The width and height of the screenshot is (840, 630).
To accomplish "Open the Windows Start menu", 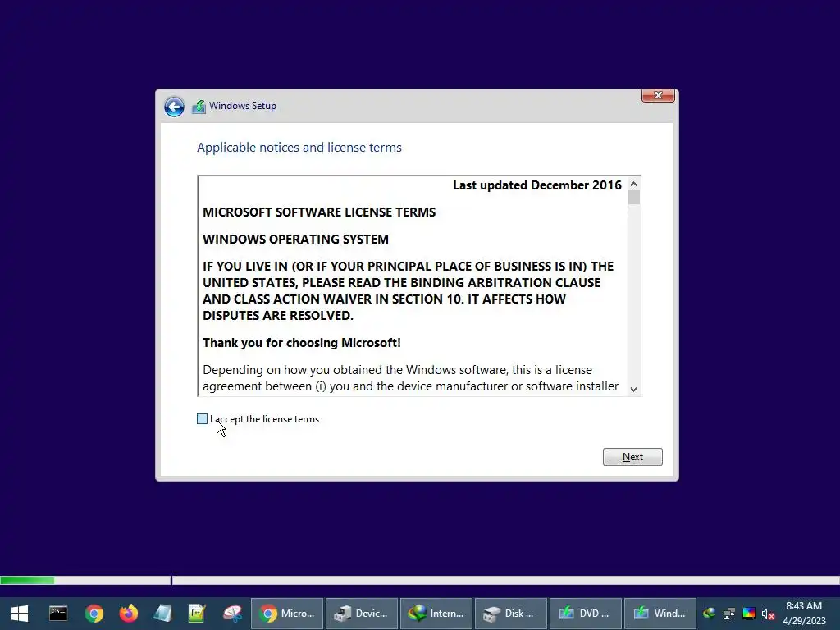I will 20,614.
